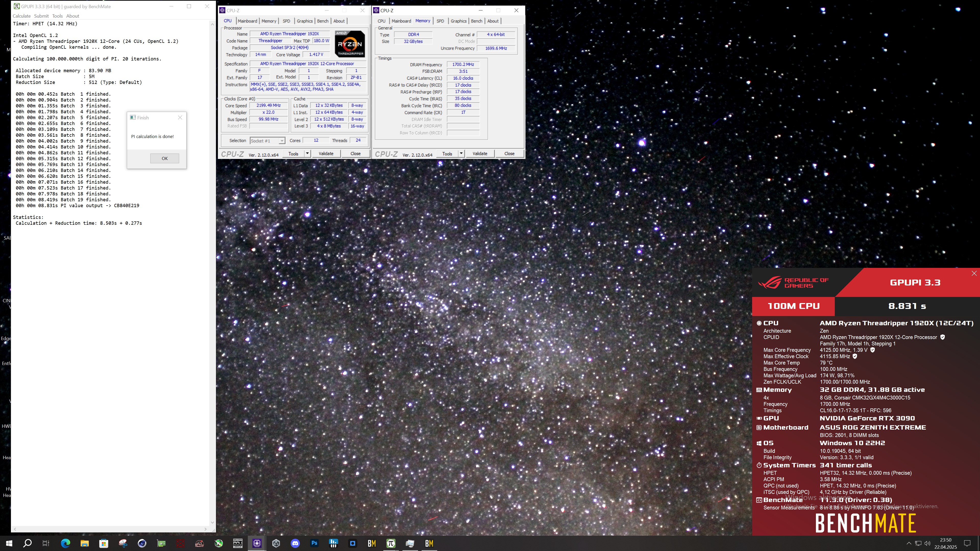The image size is (980, 551).
Task: Switch to Mainboard tab in the CPU-tab CPU-Z window
Action: tap(247, 21)
